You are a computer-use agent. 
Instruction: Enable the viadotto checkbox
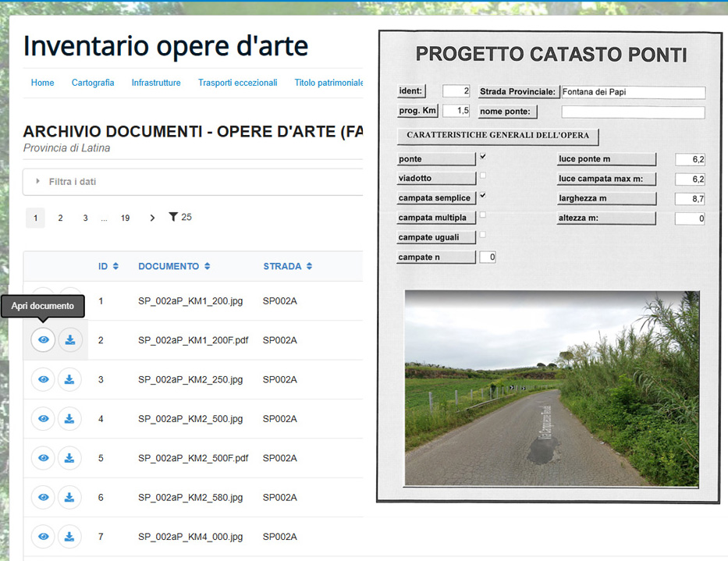482,176
